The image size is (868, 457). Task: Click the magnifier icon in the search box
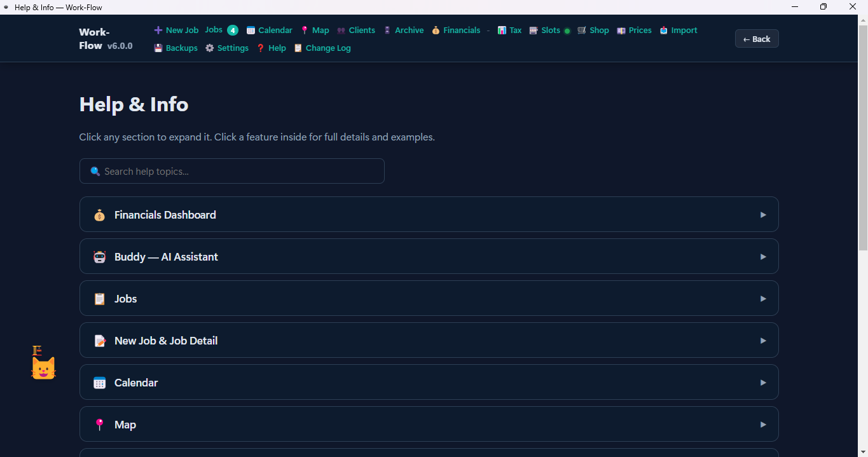click(95, 171)
